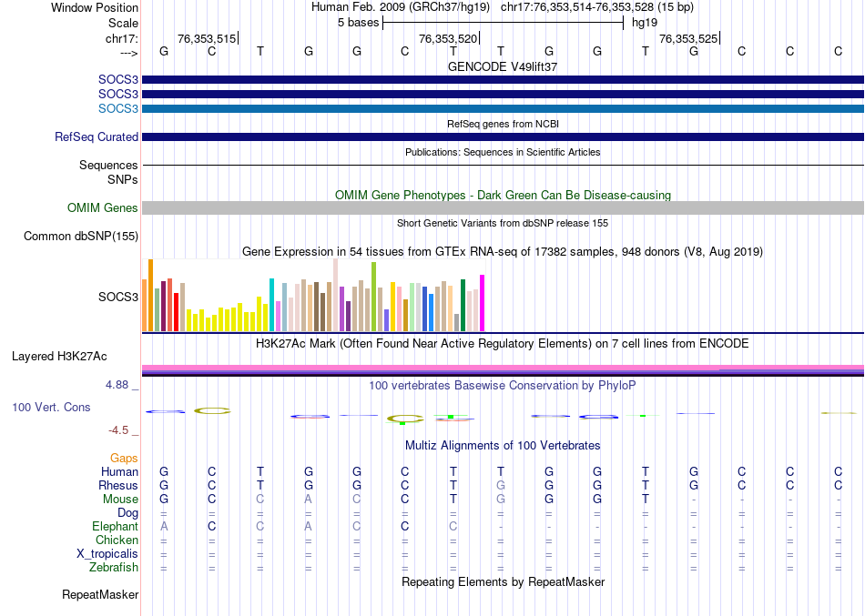Screen dimensions: 865x616
Task: Click the SOCS3 label beside the expression chart
Action: [x=118, y=297]
